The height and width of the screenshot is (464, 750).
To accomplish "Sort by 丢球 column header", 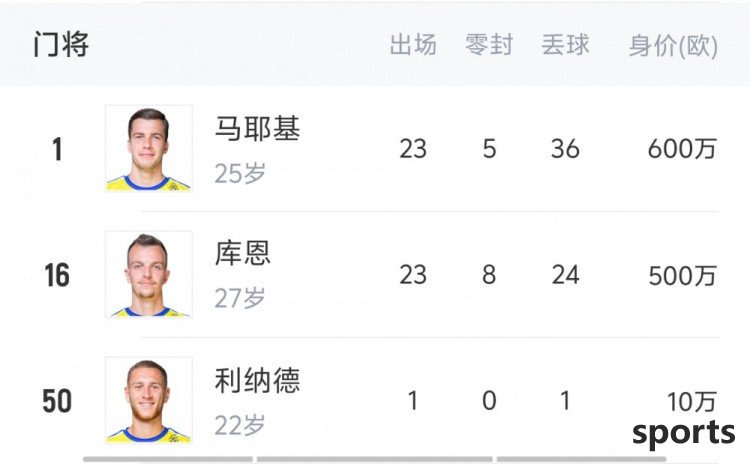I will 565,45.
